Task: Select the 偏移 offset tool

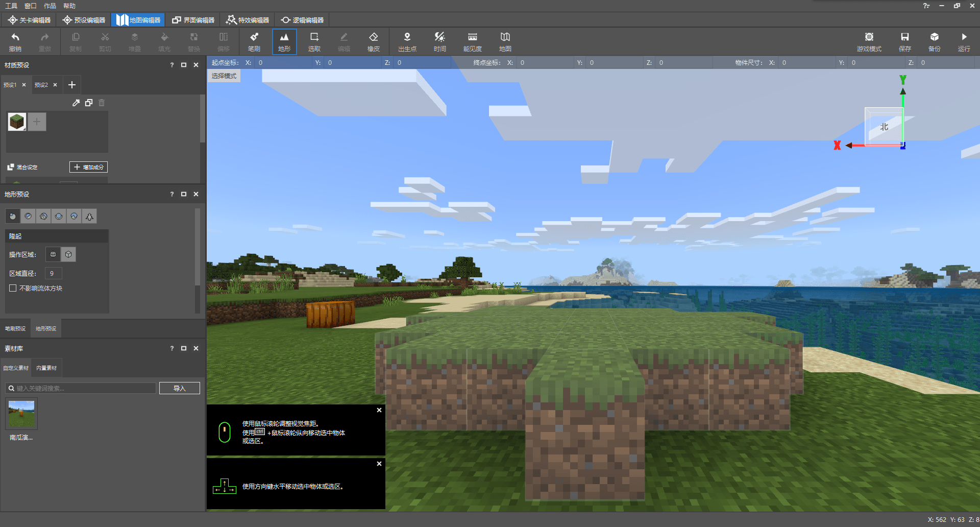Action: pos(224,41)
